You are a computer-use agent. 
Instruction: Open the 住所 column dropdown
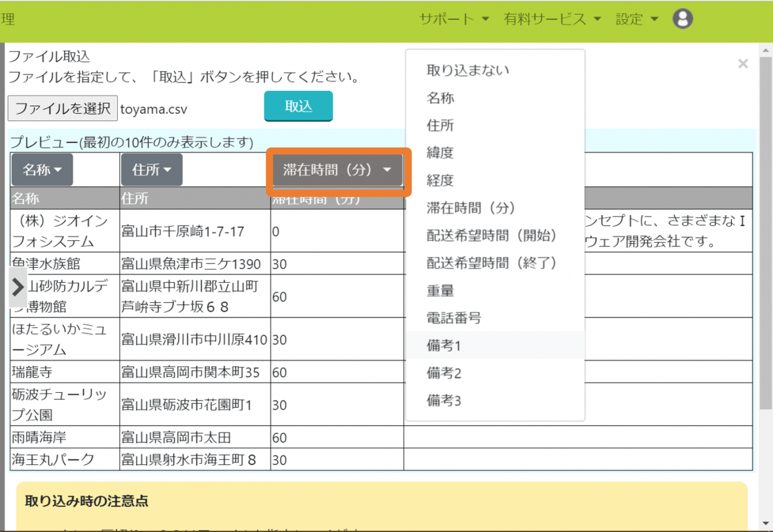pos(151,170)
